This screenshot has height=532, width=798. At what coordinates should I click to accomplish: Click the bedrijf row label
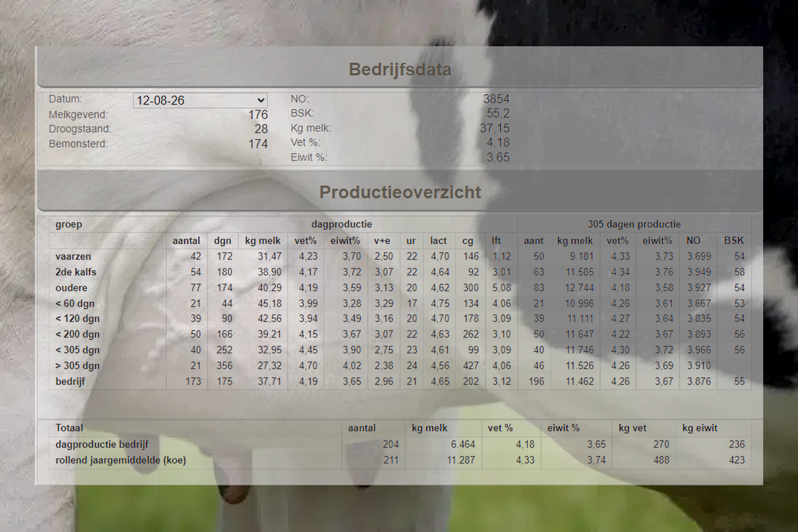(x=70, y=381)
